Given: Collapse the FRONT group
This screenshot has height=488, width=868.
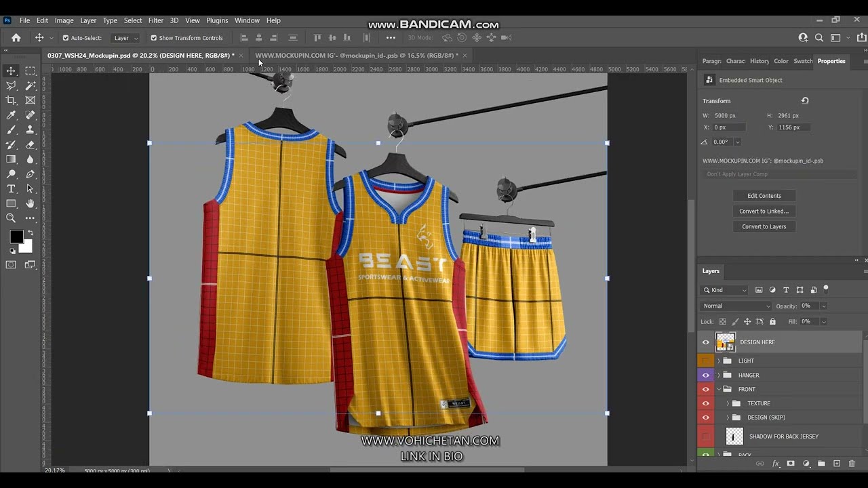Looking at the screenshot, I should pos(719,389).
